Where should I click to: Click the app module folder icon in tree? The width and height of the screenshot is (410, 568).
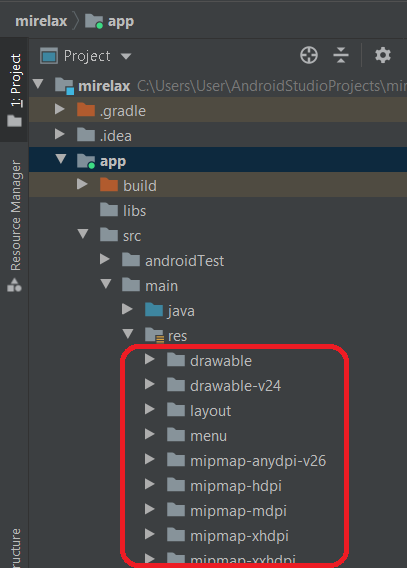point(86,160)
